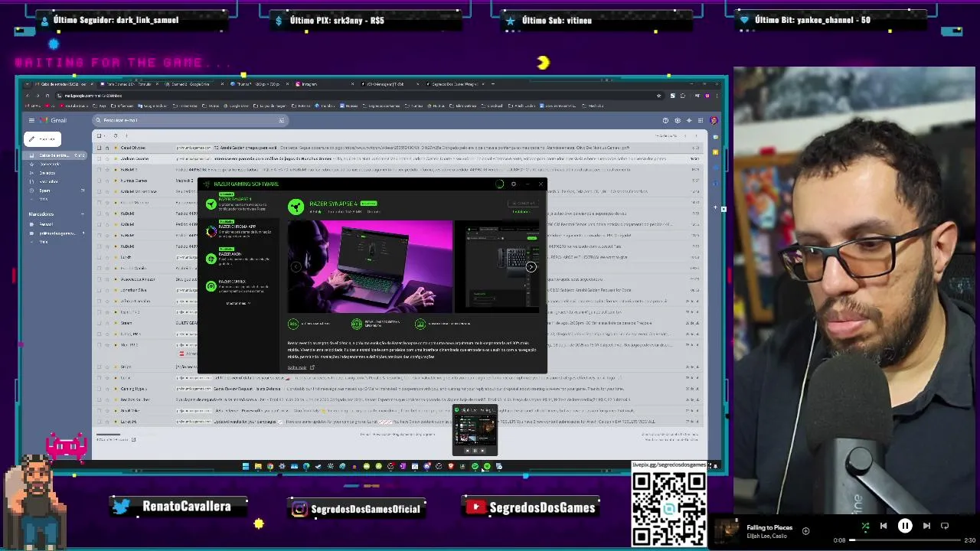Add Falling to Pieces to the library

coord(805,530)
